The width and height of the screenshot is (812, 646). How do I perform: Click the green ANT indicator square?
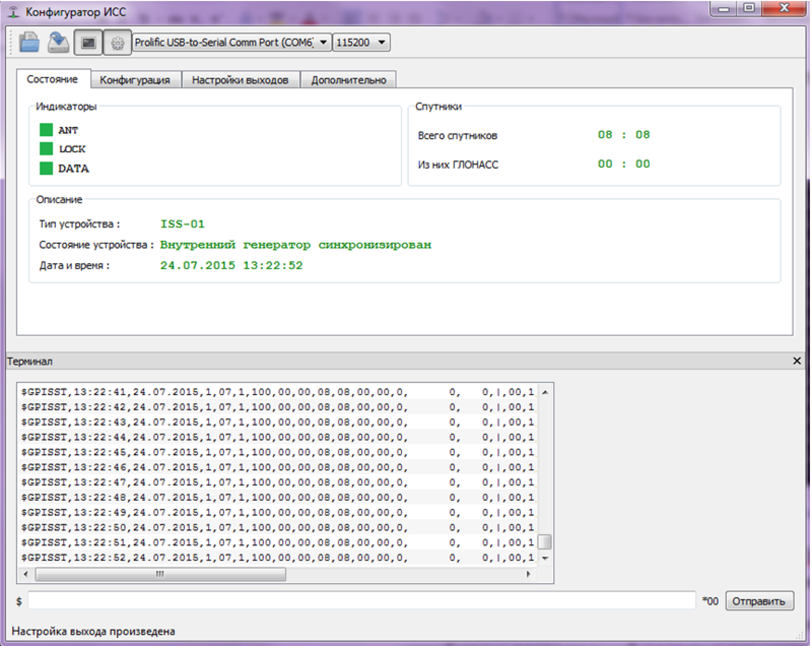[46, 130]
